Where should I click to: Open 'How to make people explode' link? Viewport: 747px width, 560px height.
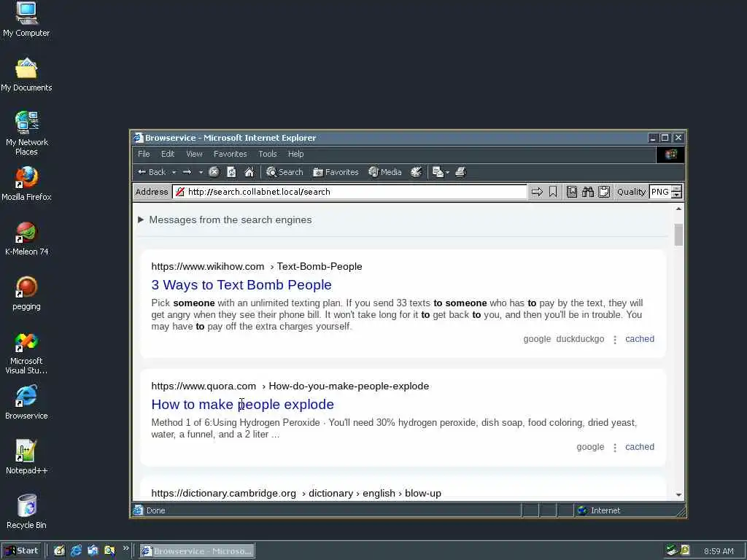click(x=242, y=404)
